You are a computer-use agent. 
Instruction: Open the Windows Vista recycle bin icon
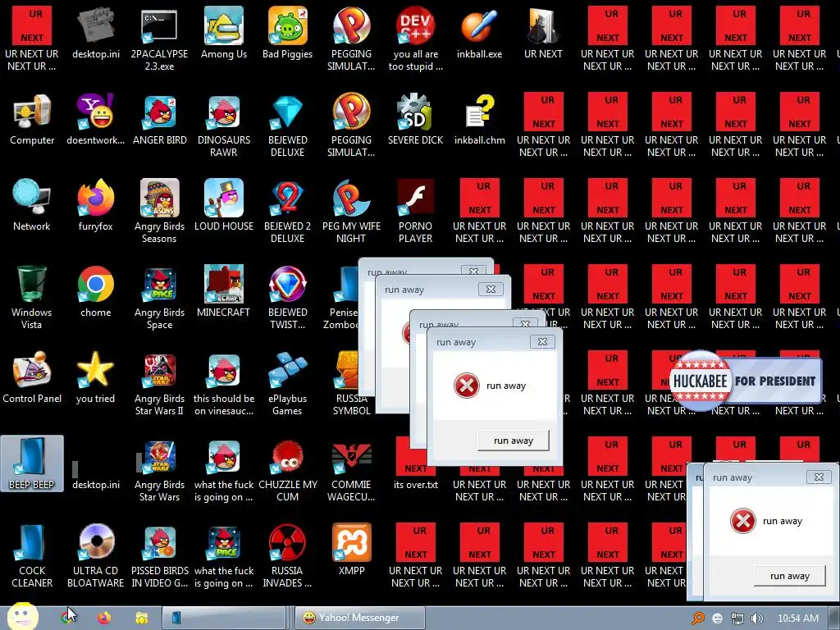[x=32, y=298]
